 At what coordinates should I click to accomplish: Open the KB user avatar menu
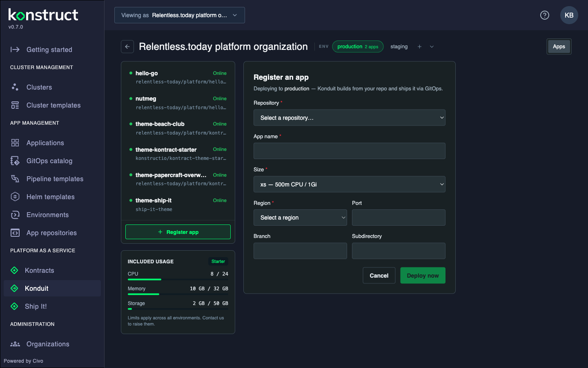click(569, 15)
